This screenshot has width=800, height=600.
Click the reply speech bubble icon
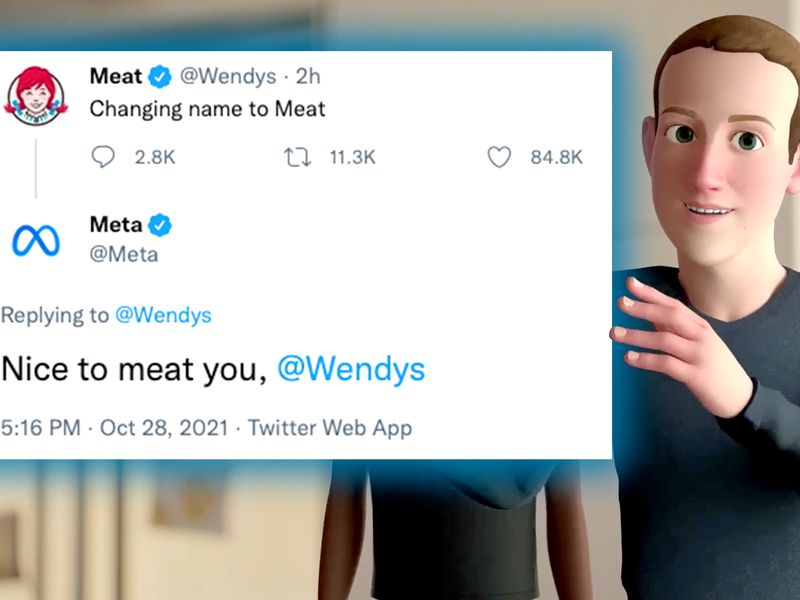103,157
